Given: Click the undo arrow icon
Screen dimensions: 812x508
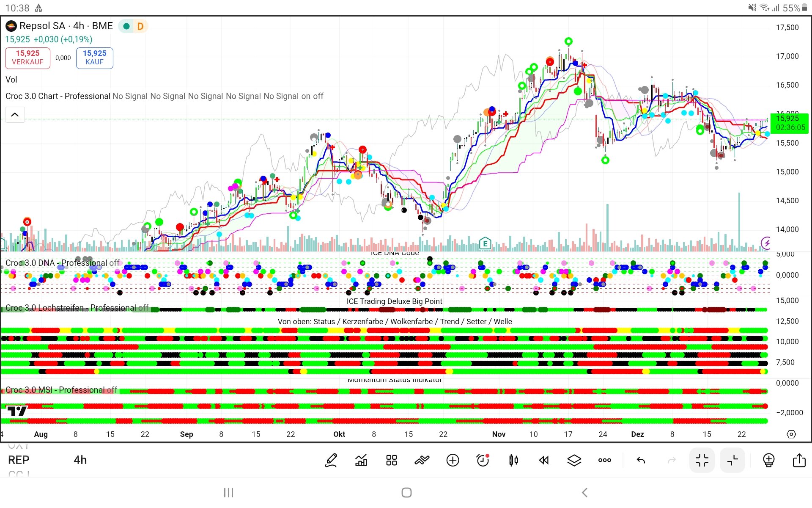Looking at the screenshot, I should pos(641,460).
